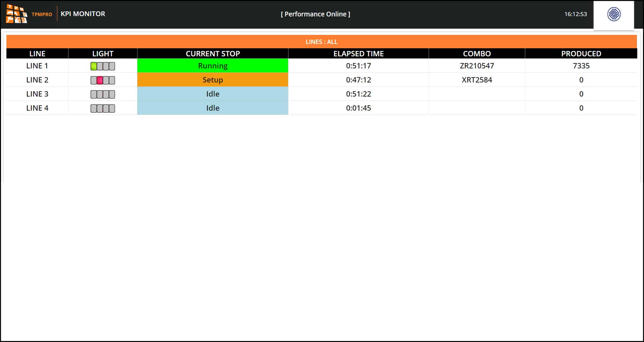Click LINE 3 grey light indicator

[x=103, y=94]
